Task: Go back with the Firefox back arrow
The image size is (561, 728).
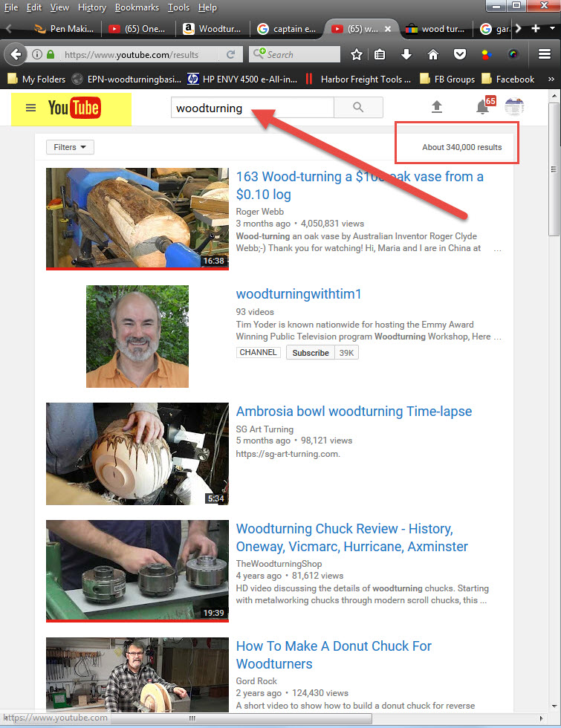Action: click(x=16, y=55)
